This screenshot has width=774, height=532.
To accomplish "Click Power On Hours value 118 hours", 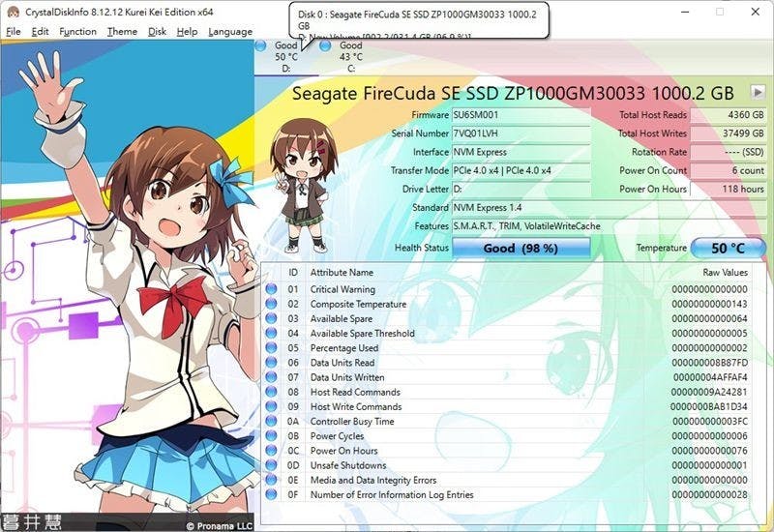I will click(729, 189).
